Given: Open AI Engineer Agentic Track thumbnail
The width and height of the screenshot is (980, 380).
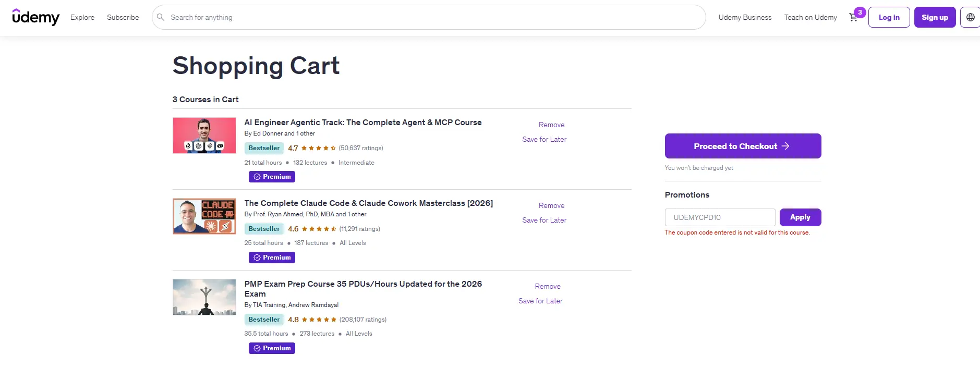Looking at the screenshot, I should point(204,136).
